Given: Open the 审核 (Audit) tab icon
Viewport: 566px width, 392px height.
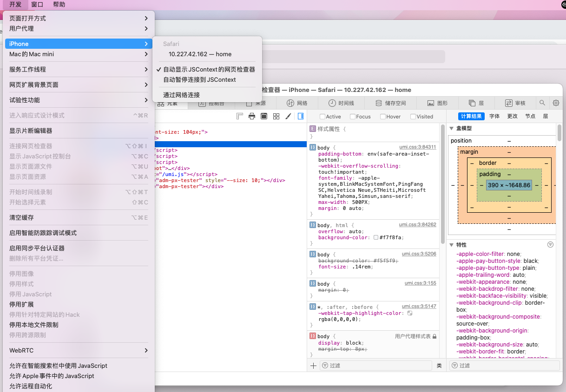Looking at the screenshot, I should pos(509,103).
